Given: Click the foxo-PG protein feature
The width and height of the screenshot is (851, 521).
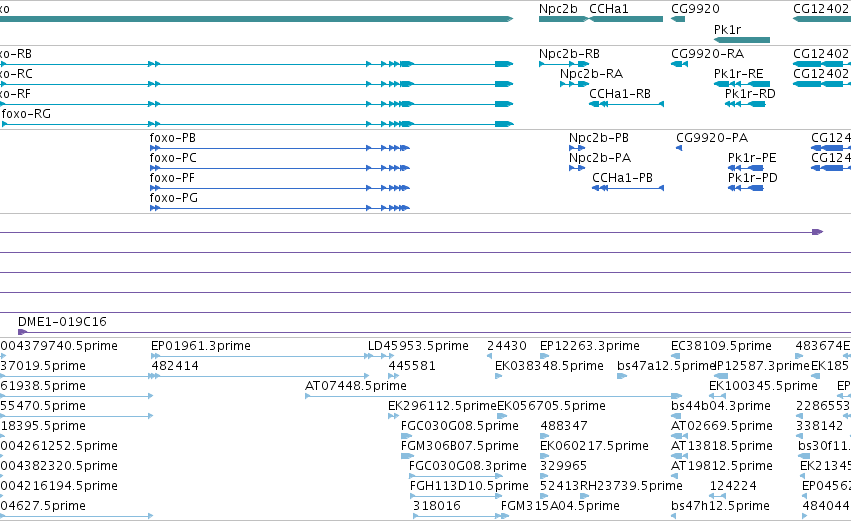Looking at the screenshot, I should (280, 208).
